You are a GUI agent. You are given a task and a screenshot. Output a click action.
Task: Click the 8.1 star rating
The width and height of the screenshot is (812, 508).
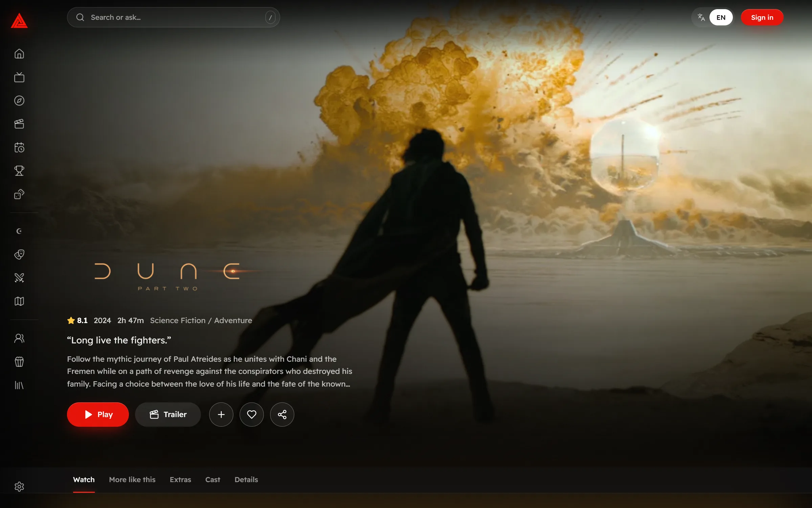click(77, 320)
